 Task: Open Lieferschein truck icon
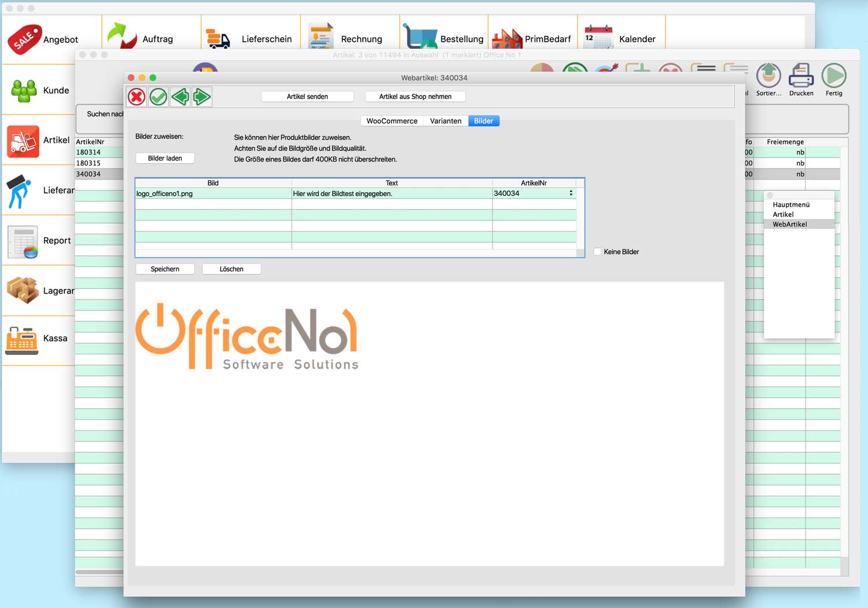pos(218,39)
